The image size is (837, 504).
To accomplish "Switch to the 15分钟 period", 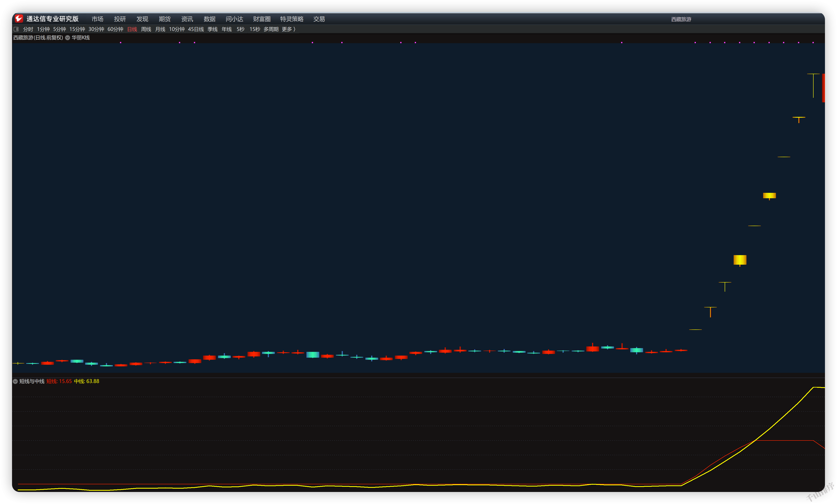I will click(x=77, y=29).
